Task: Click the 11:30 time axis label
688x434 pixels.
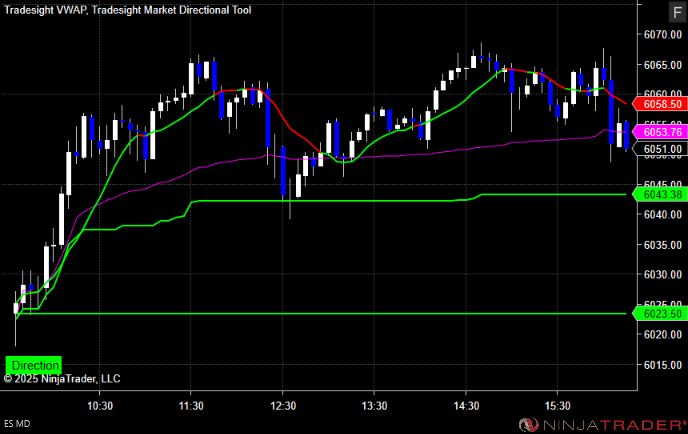Action: click(191, 406)
